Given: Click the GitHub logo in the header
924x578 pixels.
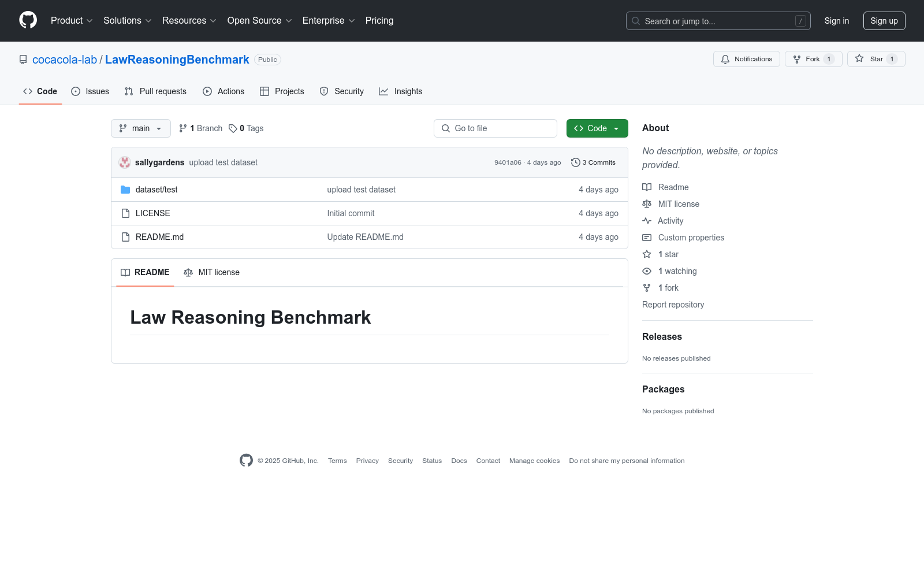Looking at the screenshot, I should (28, 20).
